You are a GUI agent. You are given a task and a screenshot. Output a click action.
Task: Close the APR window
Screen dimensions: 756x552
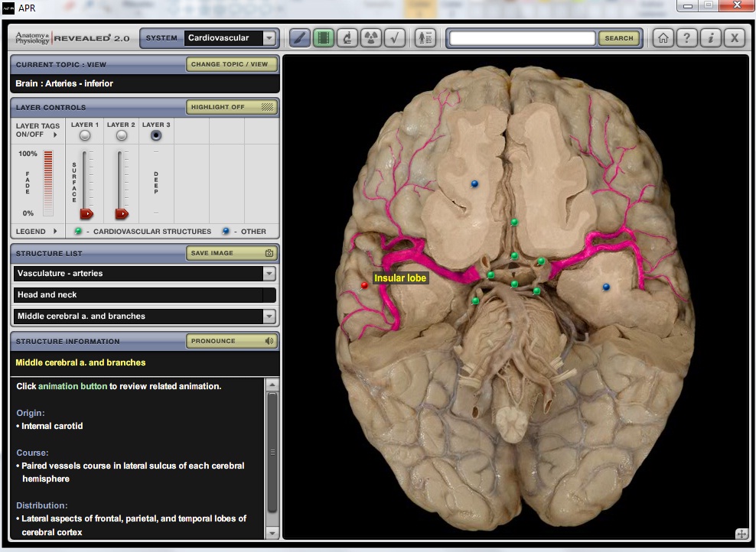point(737,6)
